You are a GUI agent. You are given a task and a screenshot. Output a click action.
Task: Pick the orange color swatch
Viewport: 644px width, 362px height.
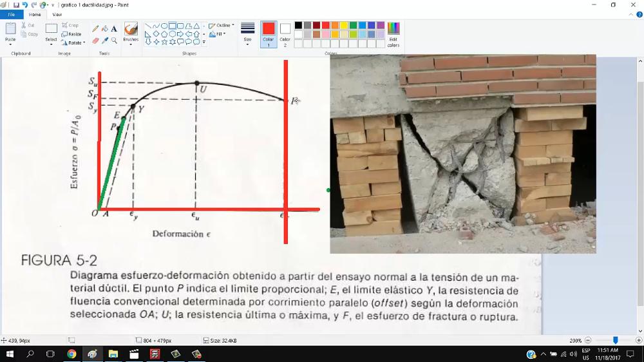(x=335, y=26)
